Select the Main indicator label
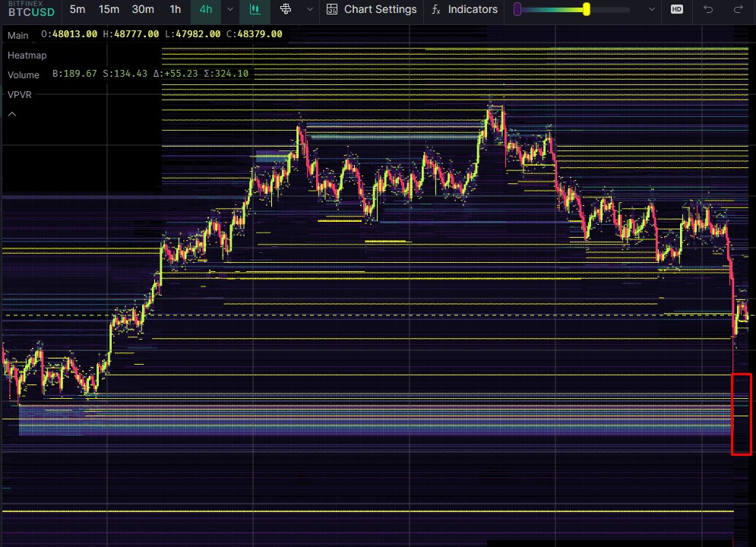This screenshot has height=547, width=756. 17,35
